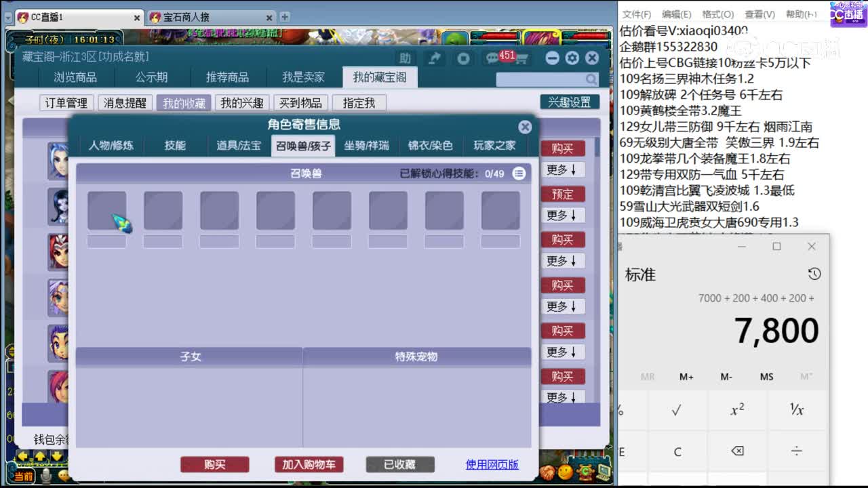Open Calculator history icon
The width and height of the screenshot is (868, 488).
(x=814, y=274)
